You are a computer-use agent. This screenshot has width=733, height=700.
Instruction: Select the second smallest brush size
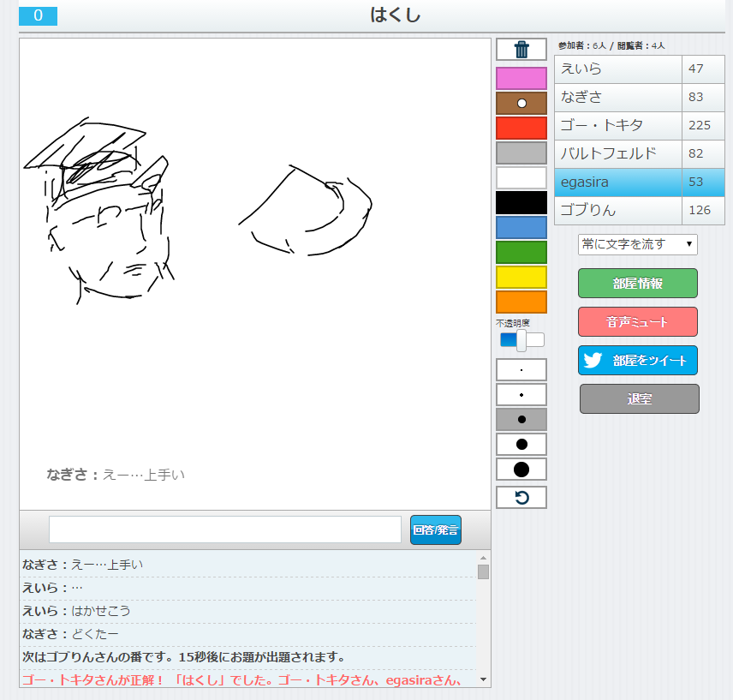tap(521, 395)
